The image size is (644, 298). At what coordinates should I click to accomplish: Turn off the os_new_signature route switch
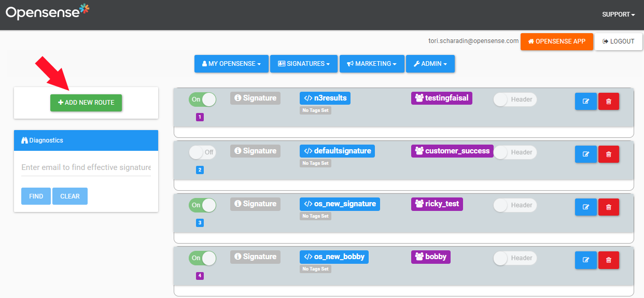click(202, 205)
